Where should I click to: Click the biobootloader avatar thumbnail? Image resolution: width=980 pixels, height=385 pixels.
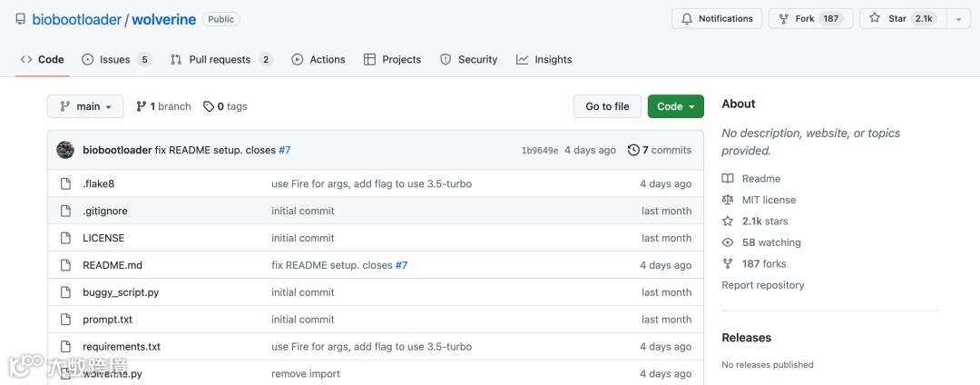[x=65, y=150]
